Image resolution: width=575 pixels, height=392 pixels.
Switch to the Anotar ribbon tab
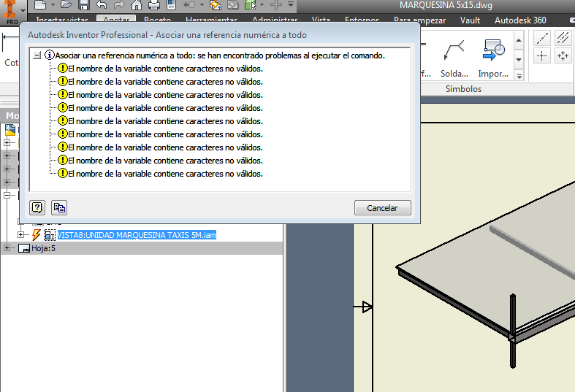coord(116,20)
